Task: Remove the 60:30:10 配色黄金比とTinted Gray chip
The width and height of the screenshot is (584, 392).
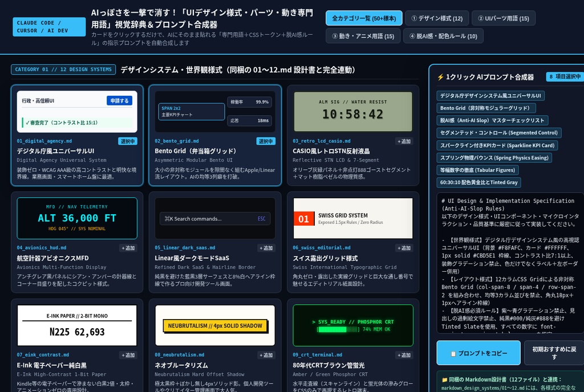Action: point(478,182)
